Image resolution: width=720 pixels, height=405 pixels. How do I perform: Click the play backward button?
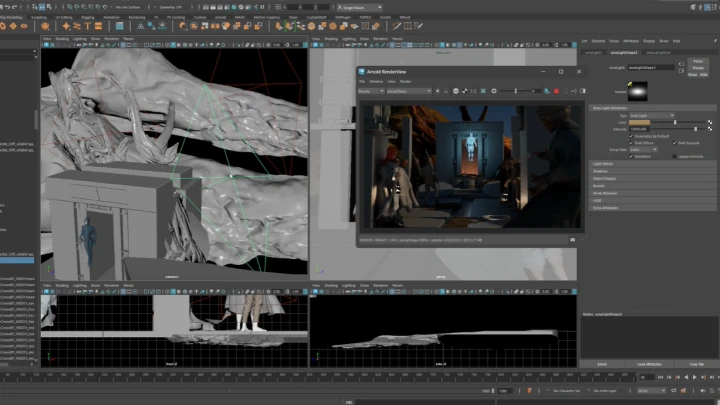686,377
